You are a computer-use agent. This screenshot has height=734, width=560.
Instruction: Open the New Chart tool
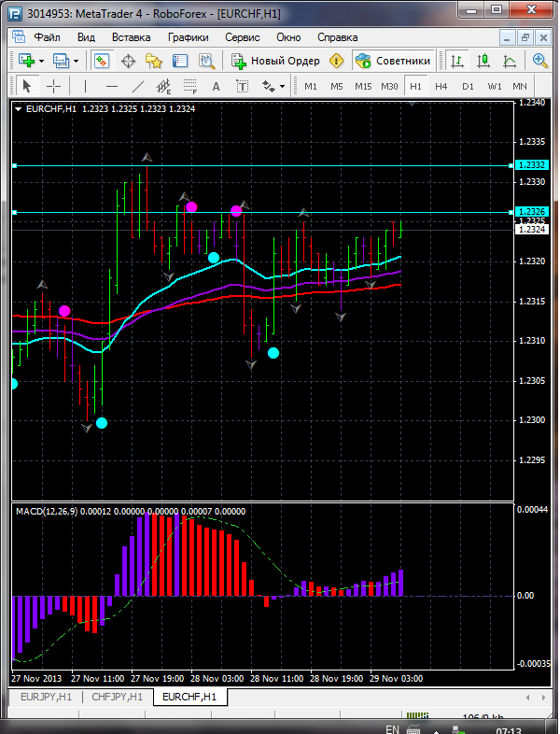tap(27, 61)
